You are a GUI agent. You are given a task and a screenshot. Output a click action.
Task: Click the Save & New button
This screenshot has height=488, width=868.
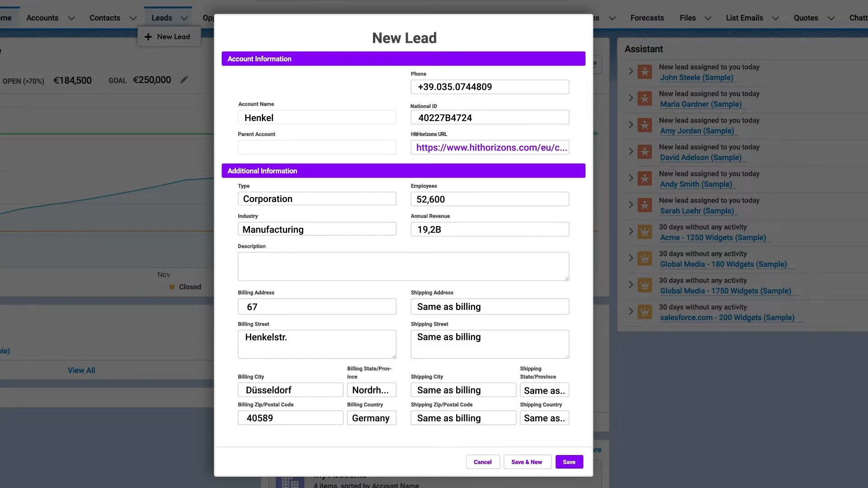tap(527, 462)
